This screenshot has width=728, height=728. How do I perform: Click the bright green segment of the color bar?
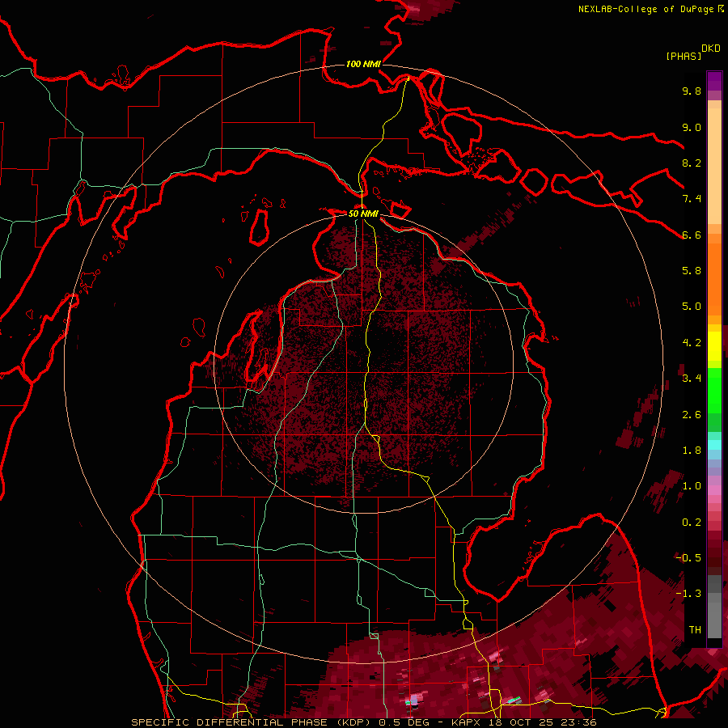(714, 390)
